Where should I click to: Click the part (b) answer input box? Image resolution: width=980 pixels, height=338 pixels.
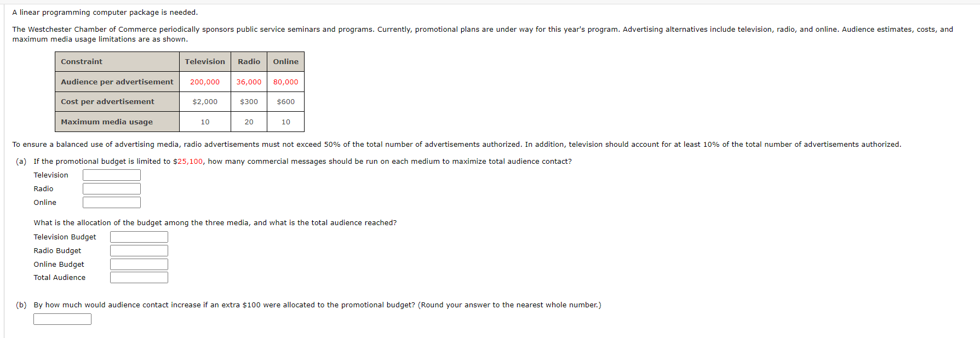(62, 319)
